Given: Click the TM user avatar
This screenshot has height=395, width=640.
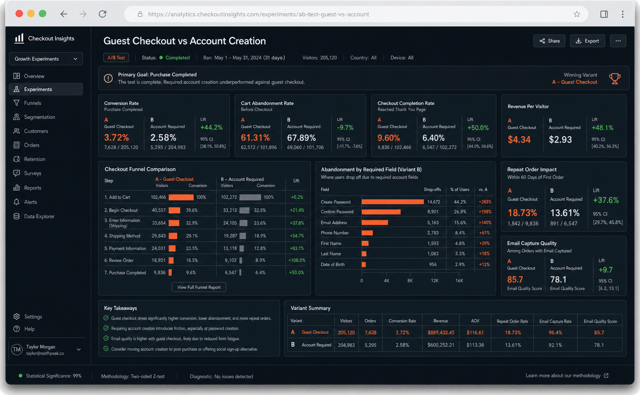Looking at the screenshot, I should pyautogui.click(x=17, y=350).
